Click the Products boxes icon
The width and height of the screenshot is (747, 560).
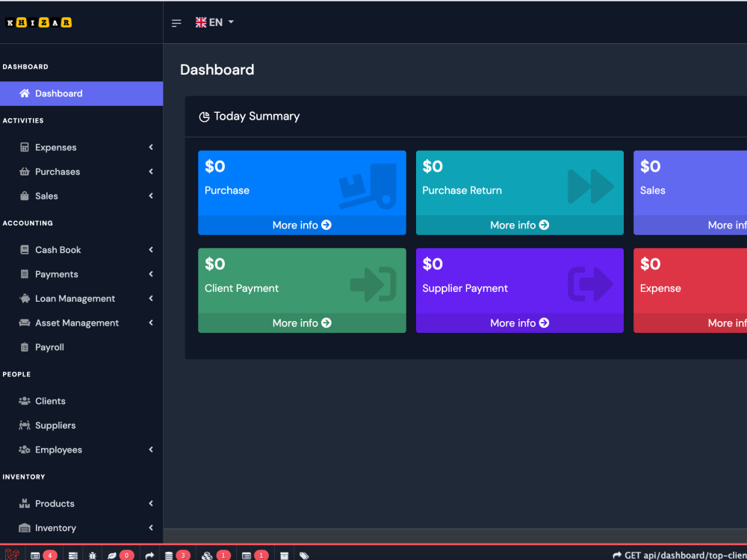25,503
